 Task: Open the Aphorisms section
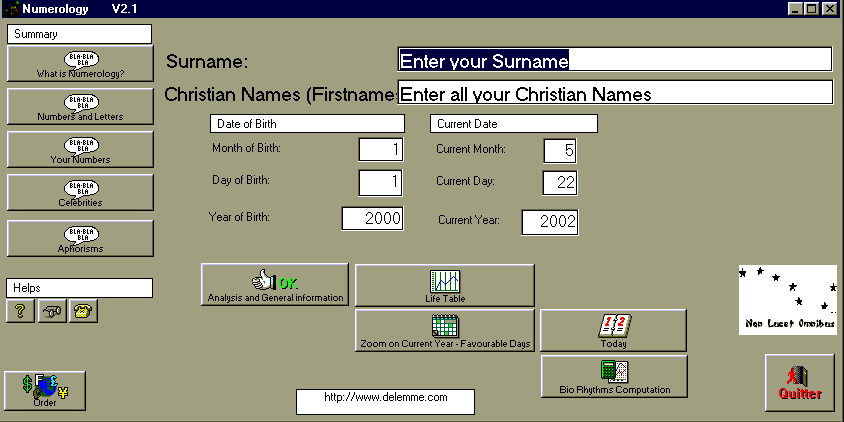(x=80, y=239)
